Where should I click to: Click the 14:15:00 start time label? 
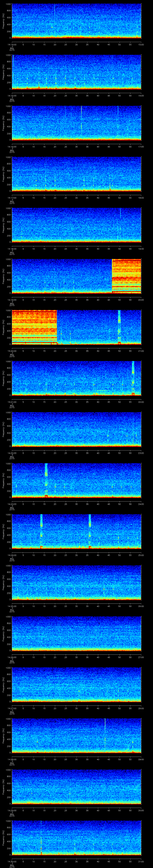12,96
